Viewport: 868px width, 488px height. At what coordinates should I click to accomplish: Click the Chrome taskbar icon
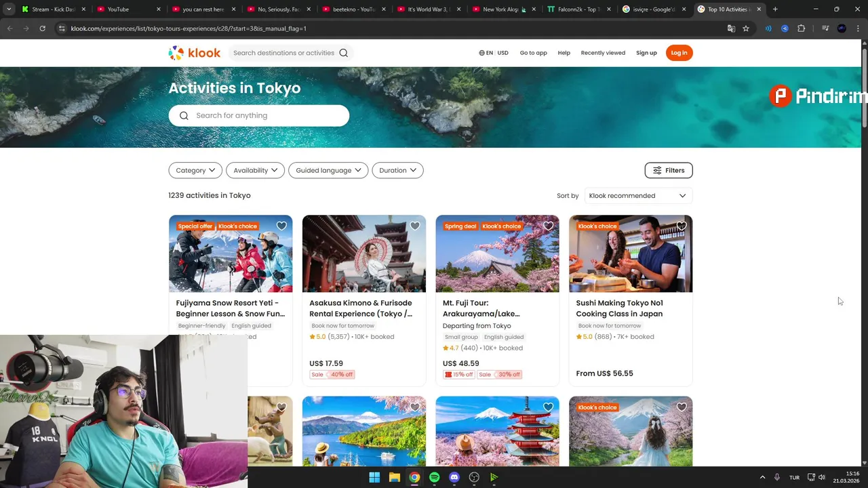coord(414,477)
